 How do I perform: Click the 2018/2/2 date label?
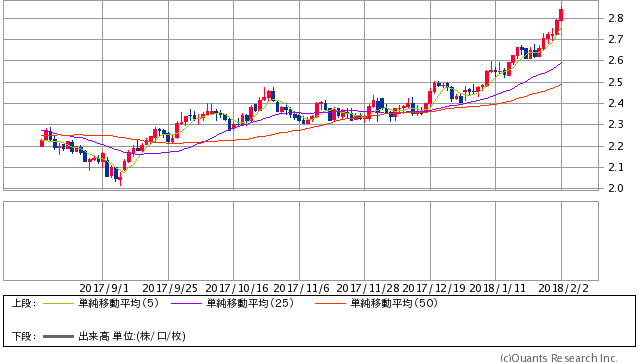coord(564,288)
